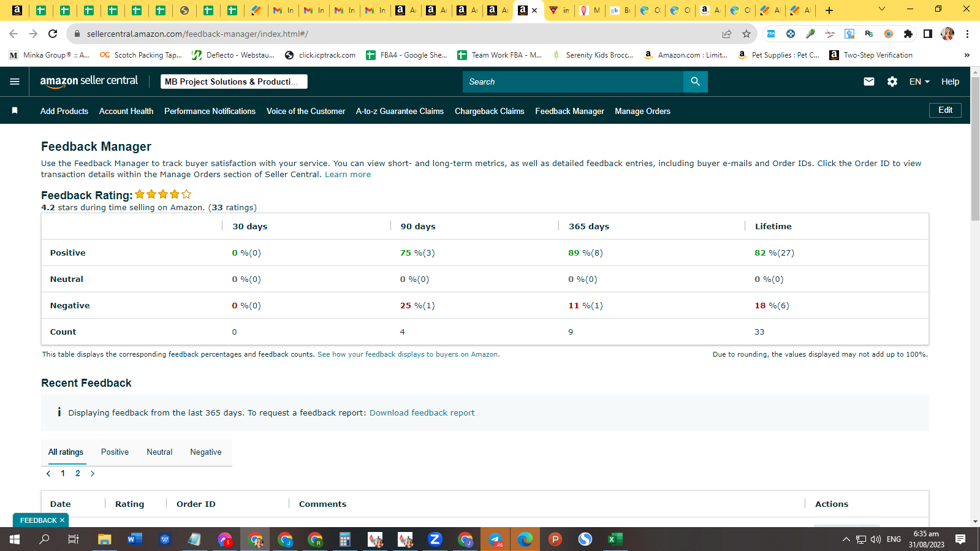
Task: Open the Chrome three-dot menu
Action: pyautogui.click(x=967, y=34)
